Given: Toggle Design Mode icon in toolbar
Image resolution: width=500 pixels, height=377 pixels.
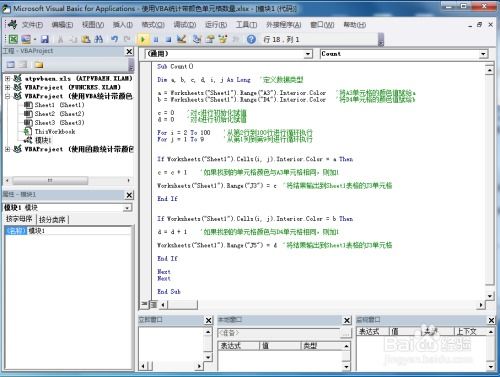Looking at the screenshot, I should coord(182,39).
